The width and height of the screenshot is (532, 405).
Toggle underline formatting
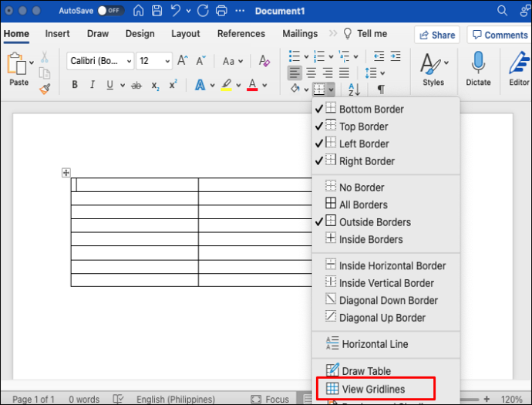coord(109,85)
